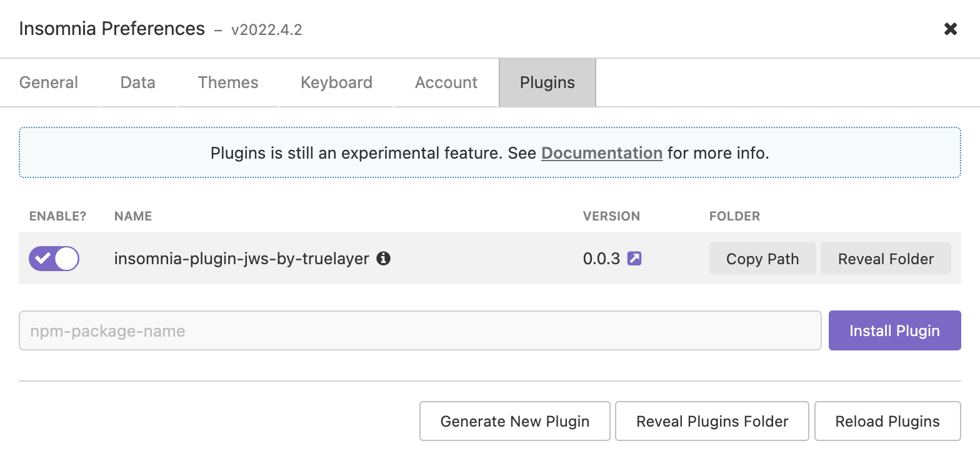Image resolution: width=980 pixels, height=456 pixels.
Task: Select the Keyboard tab
Action: point(336,82)
